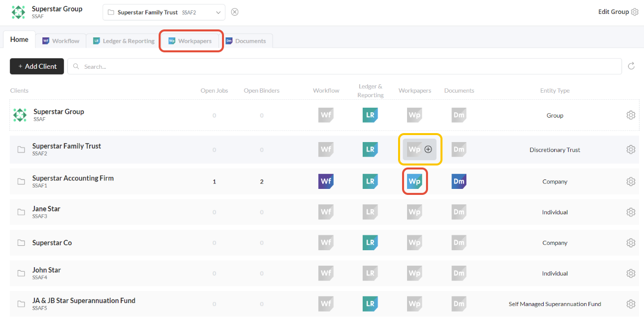Create workpapers binder for Superstar Family Trust
This screenshot has width=644, height=325.
pos(429,149)
